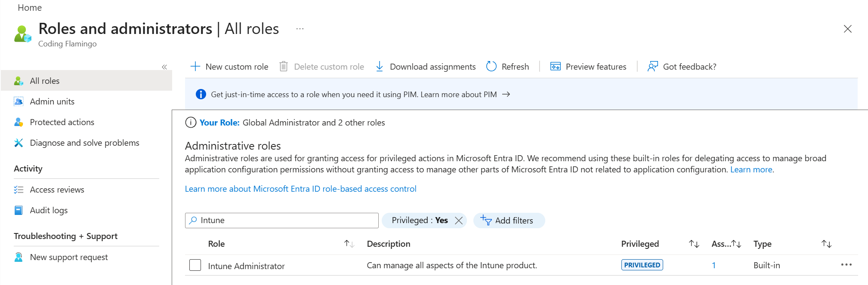Viewport: 868px width, 285px height.
Task: Click the Role column header
Action: click(216, 244)
